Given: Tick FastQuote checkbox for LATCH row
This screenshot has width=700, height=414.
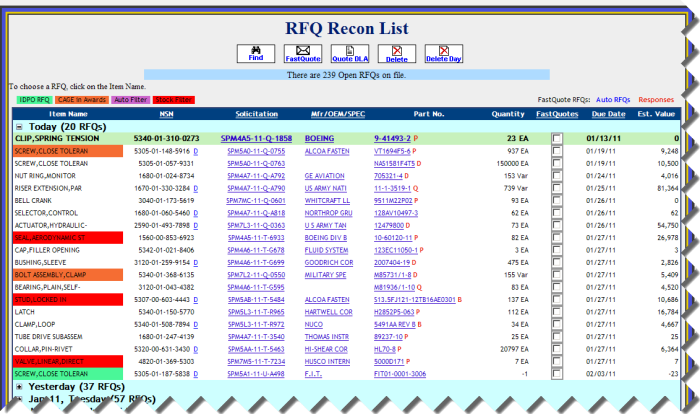Looking at the screenshot, I should pos(557,312).
